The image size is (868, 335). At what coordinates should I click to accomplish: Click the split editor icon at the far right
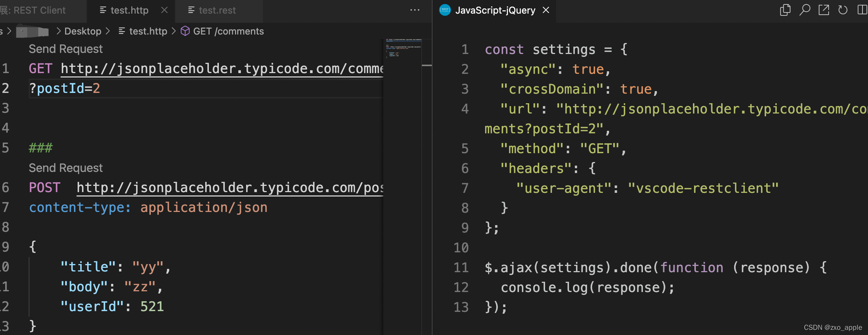(862, 10)
